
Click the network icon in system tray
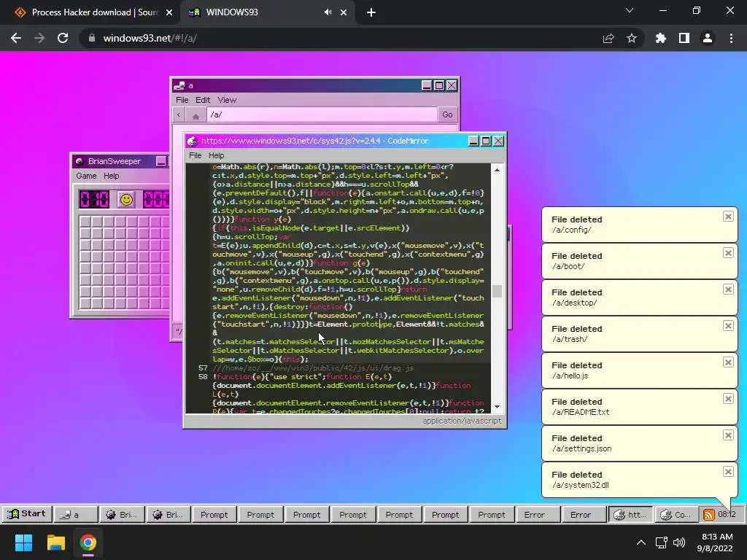(661, 542)
